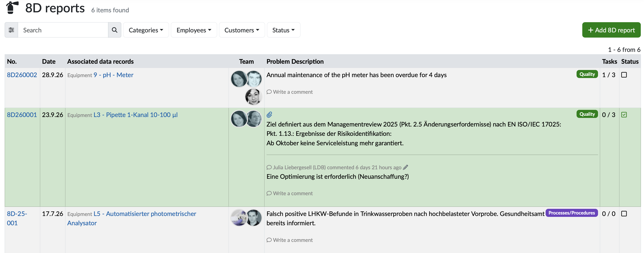Click the Add 8D report button
Image resolution: width=644 pixels, height=253 pixels.
(x=611, y=30)
